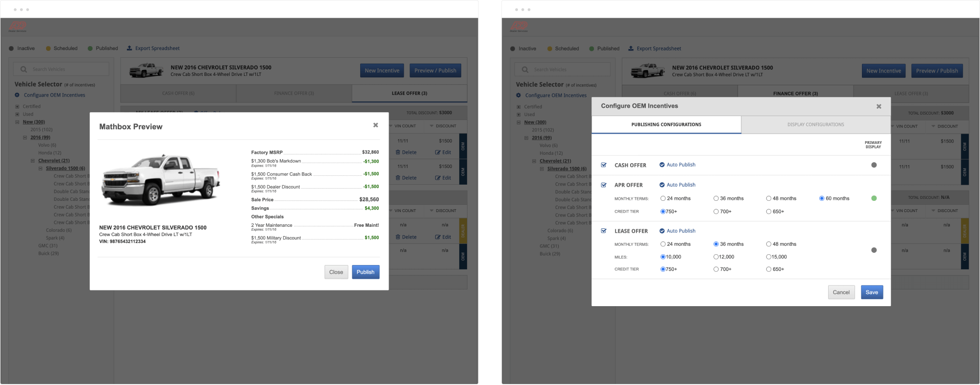Click the Silverado header thumbnail in the Configure OEM window

tap(648, 71)
